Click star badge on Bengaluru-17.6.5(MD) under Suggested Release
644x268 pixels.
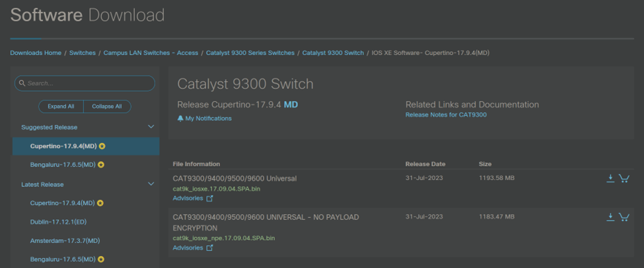coord(101,165)
